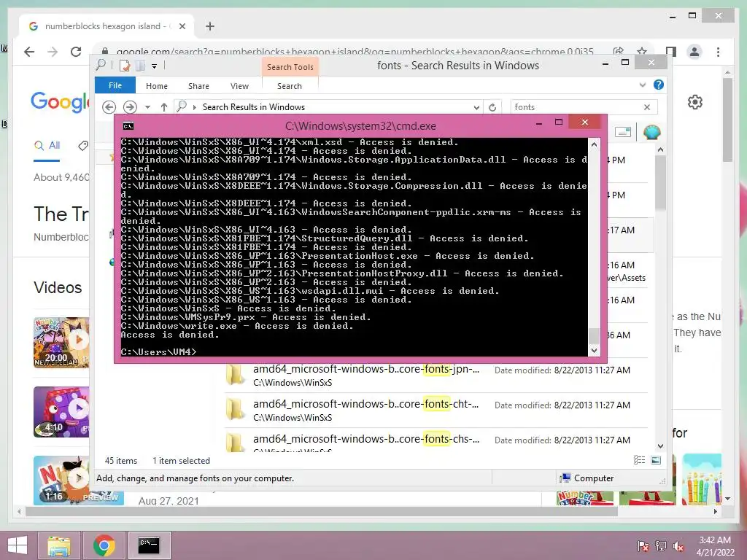This screenshot has width=747, height=560.
Task: Click the cmd scrollbar thumb
Action: [594, 335]
